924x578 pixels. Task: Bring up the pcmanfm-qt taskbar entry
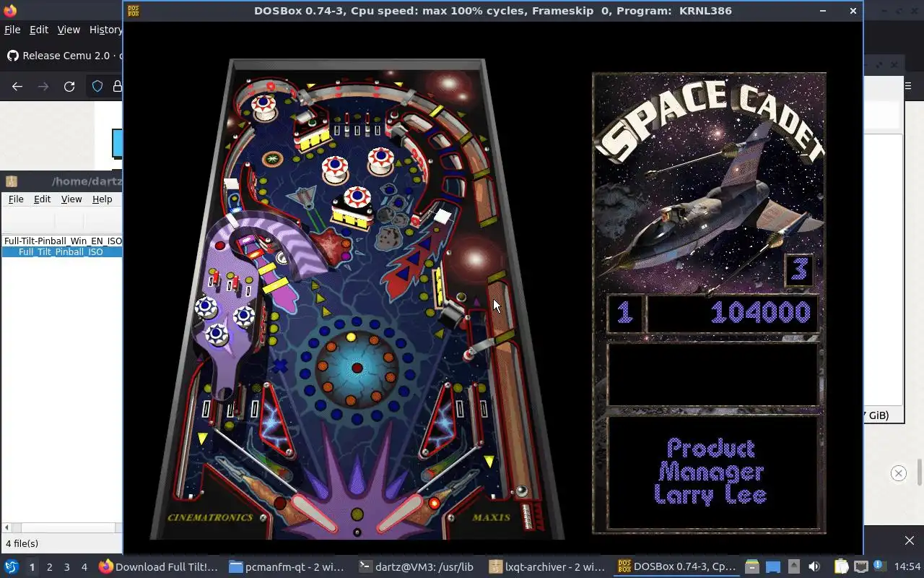coord(287,567)
